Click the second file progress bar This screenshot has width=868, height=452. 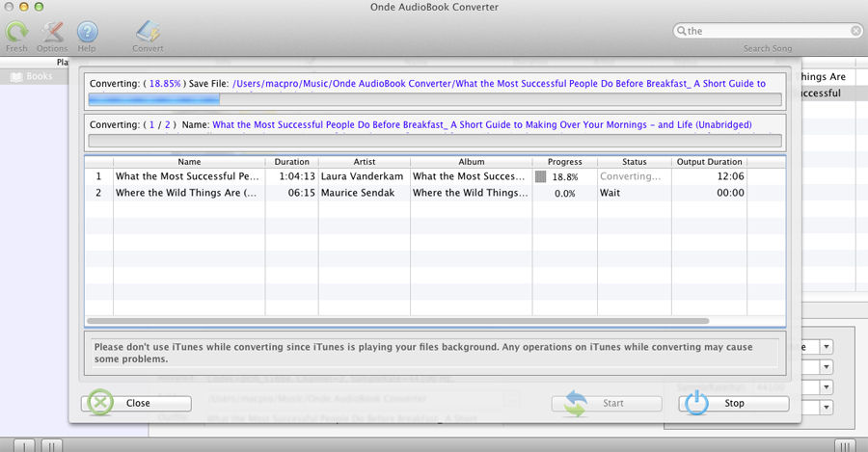(435, 141)
